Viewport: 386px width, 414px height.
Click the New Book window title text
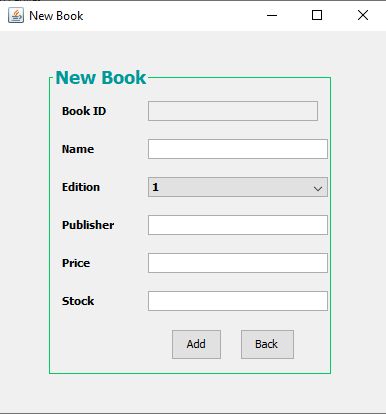tap(56, 16)
